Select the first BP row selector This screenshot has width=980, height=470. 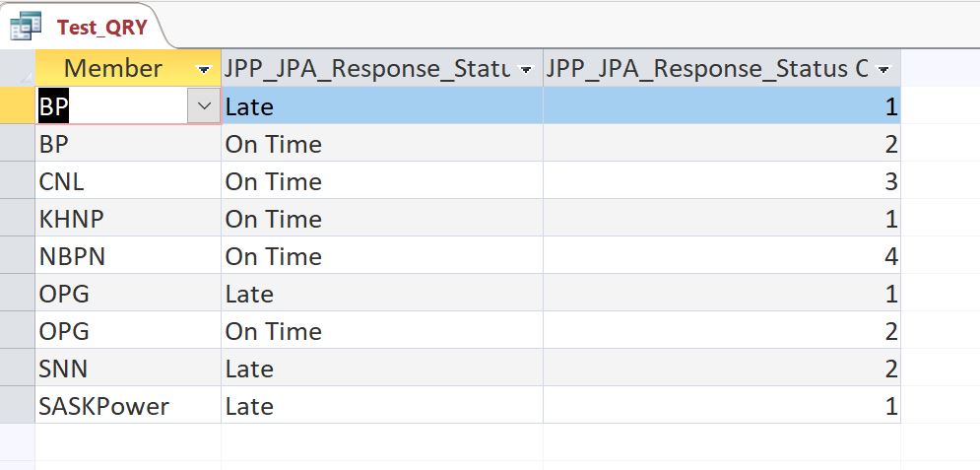pyautogui.click(x=18, y=106)
